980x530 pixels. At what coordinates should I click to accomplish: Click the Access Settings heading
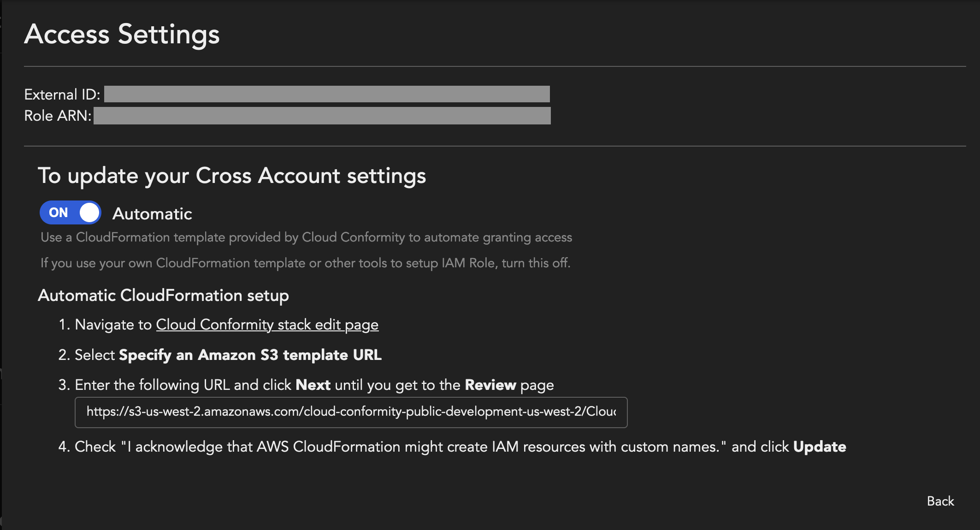point(122,35)
